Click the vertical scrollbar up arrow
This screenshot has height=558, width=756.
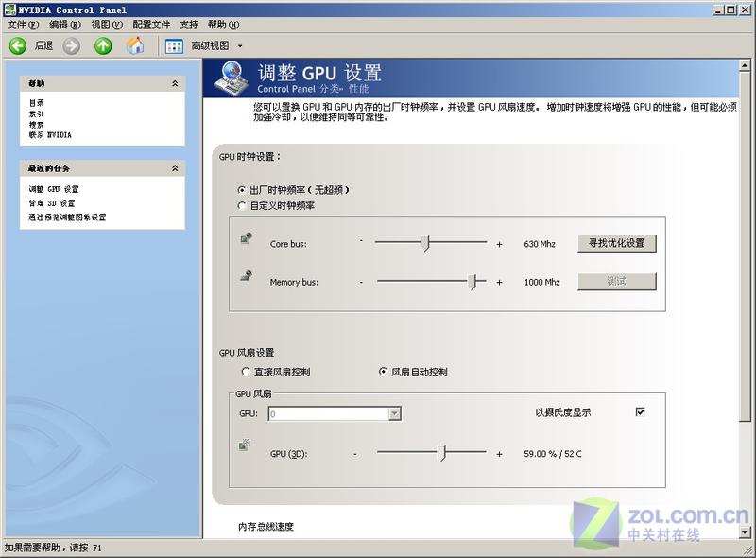pyautogui.click(x=745, y=65)
